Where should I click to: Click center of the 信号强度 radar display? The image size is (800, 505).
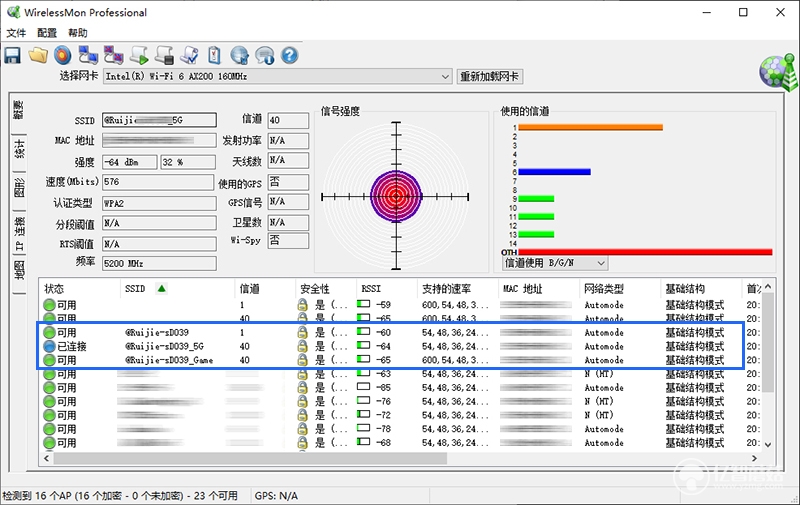point(396,196)
